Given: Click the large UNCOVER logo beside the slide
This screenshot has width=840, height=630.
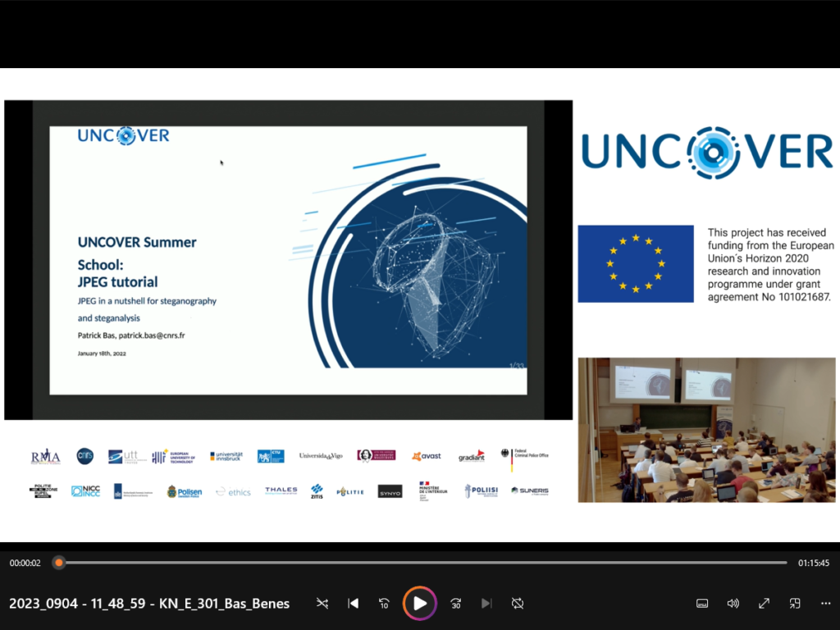Looking at the screenshot, I should [x=707, y=152].
